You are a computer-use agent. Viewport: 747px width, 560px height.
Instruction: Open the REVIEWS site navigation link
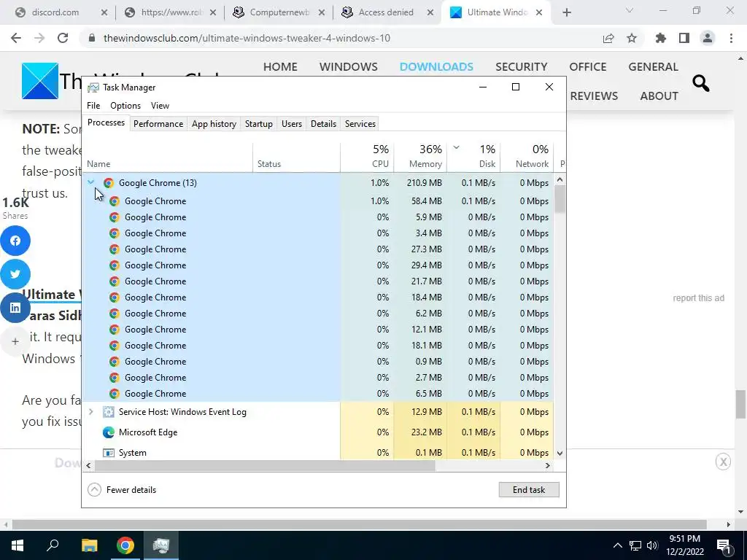coord(594,96)
